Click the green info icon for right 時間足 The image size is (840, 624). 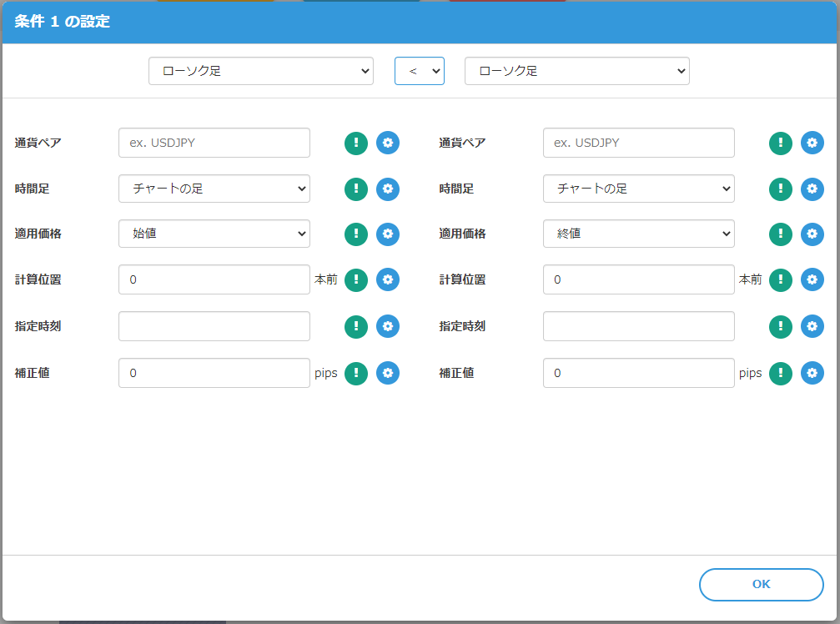coord(781,189)
